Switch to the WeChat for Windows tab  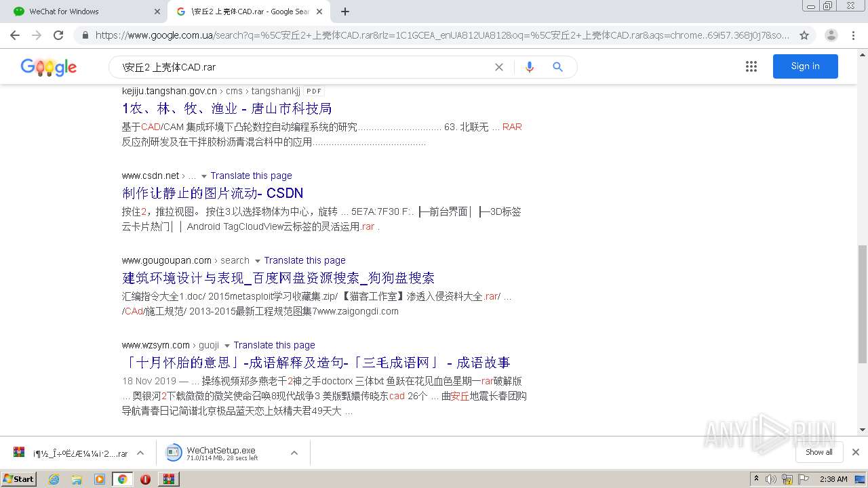[85, 12]
